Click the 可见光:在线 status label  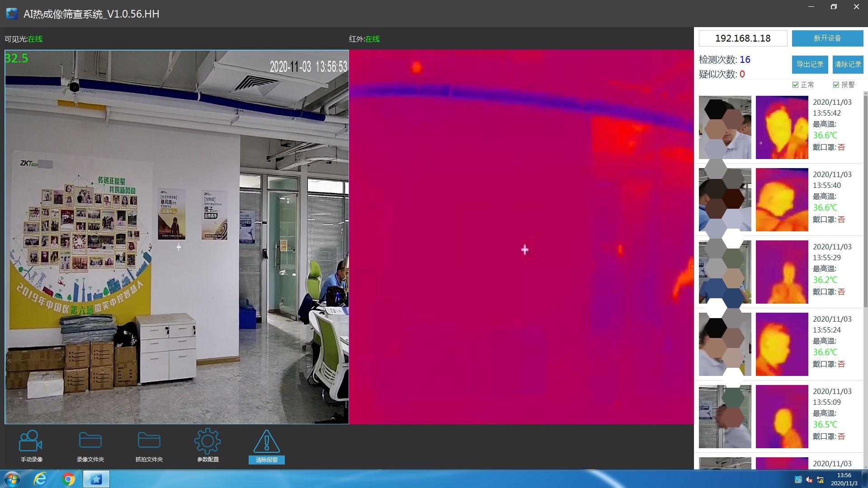(24, 39)
